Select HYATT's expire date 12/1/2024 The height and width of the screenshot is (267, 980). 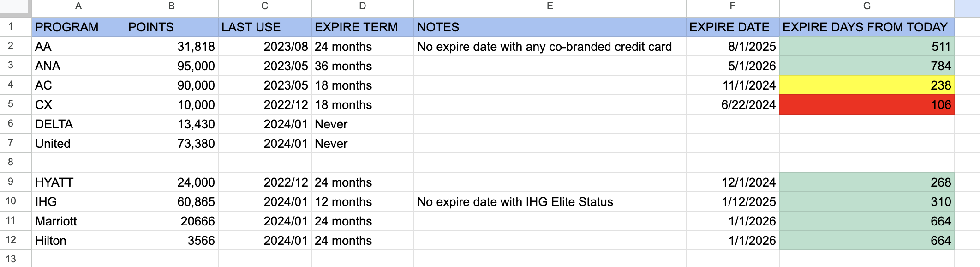732,182
